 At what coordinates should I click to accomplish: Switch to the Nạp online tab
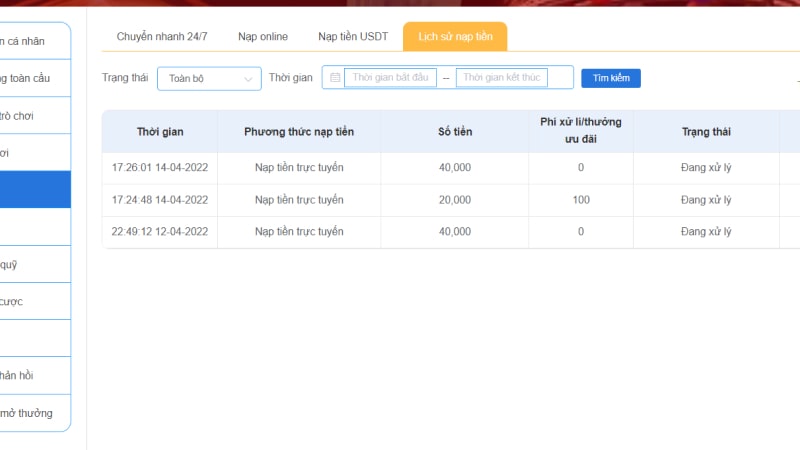click(263, 37)
